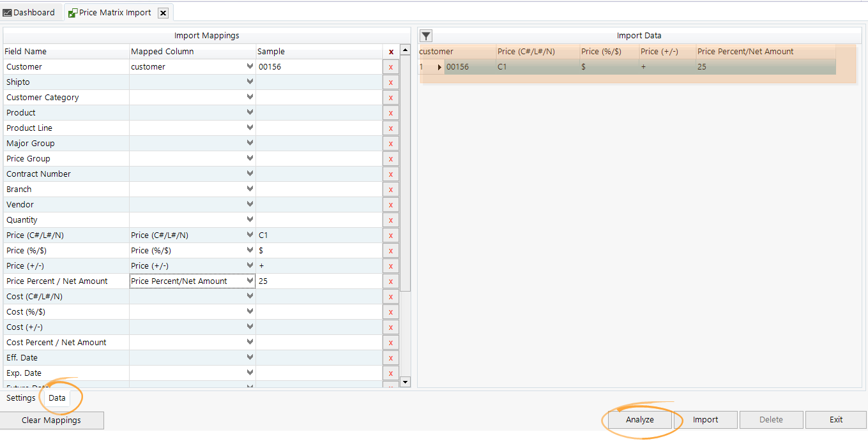Open the Product mapped column dropdown
868x446 pixels.
(249, 112)
